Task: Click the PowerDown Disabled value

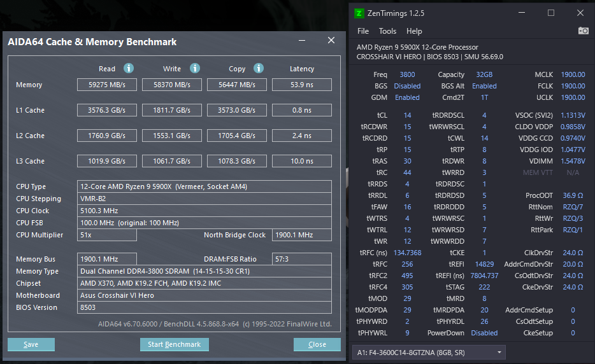Action: pyautogui.click(x=484, y=333)
